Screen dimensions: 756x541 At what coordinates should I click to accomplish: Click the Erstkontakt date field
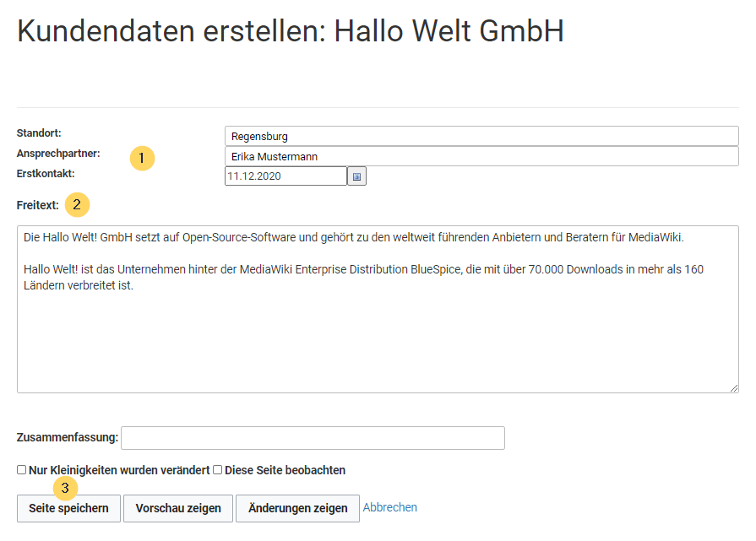(x=286, y=176)
